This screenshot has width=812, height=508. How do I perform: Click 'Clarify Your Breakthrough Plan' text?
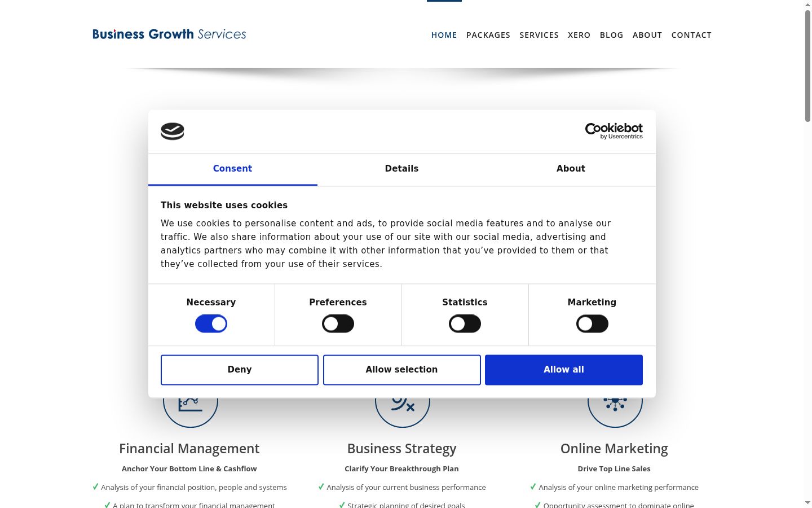click(401, 469)
